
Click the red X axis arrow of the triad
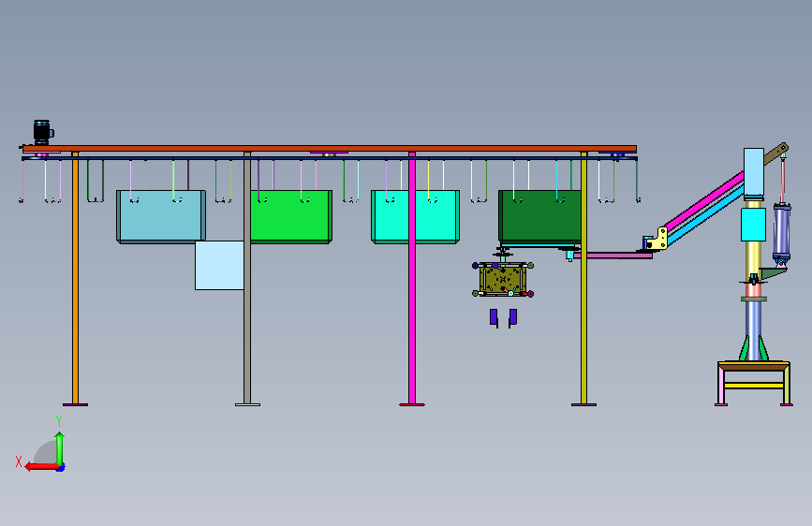coord(41,466)
